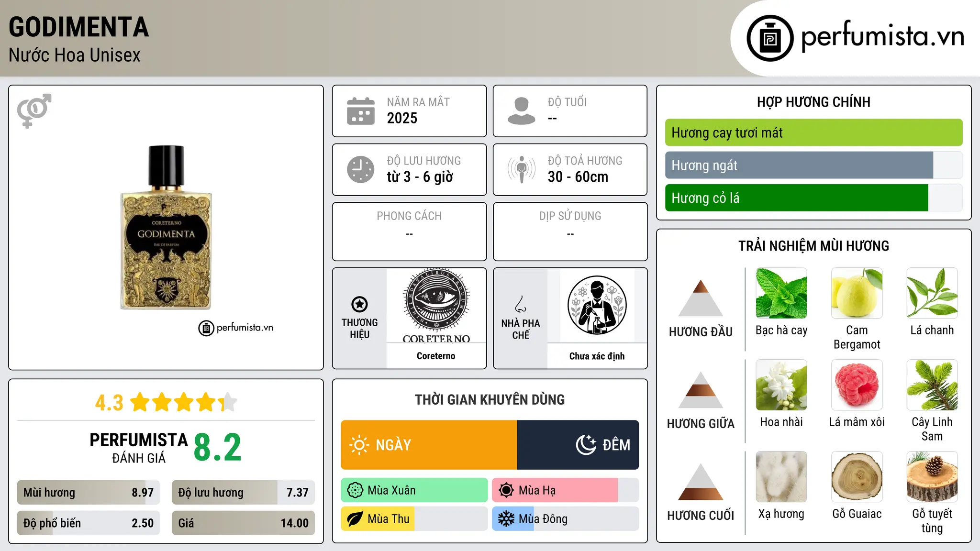Click the sun icon beside NGÀY
Image resolution: width=980 pixels, height=551 pixels.
tap(359, 445)
